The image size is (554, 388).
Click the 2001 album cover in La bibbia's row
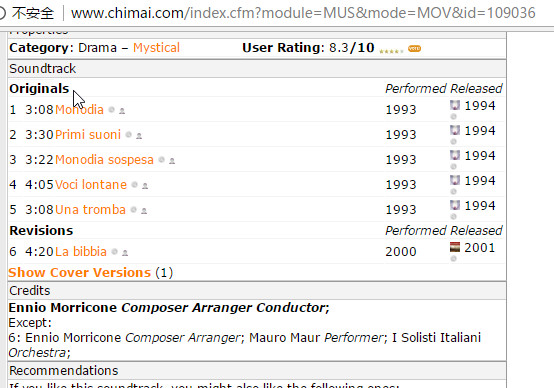click(455, 247)
